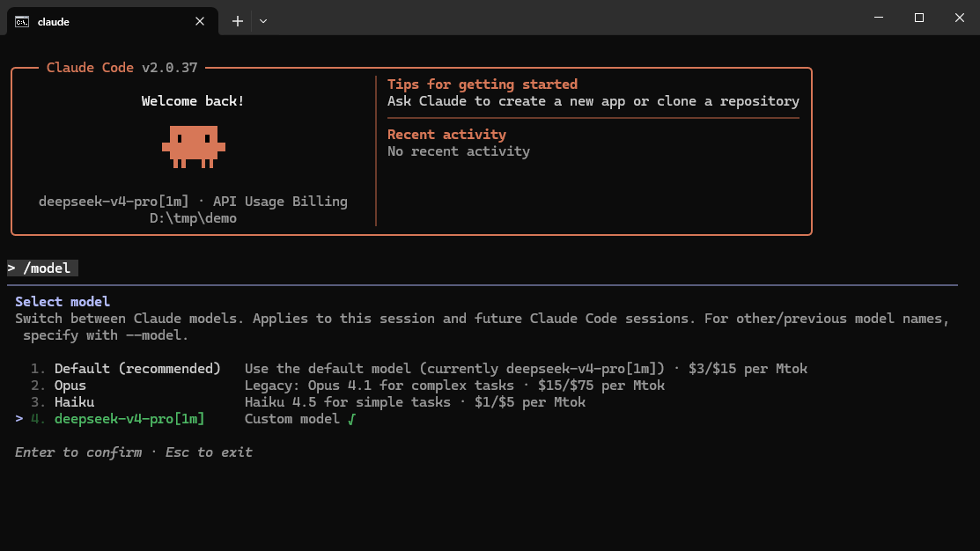The height and width of the screenshot is (551, 980).
Task: Click the green checkmark beside Custom model
Action: coord(351,419)
